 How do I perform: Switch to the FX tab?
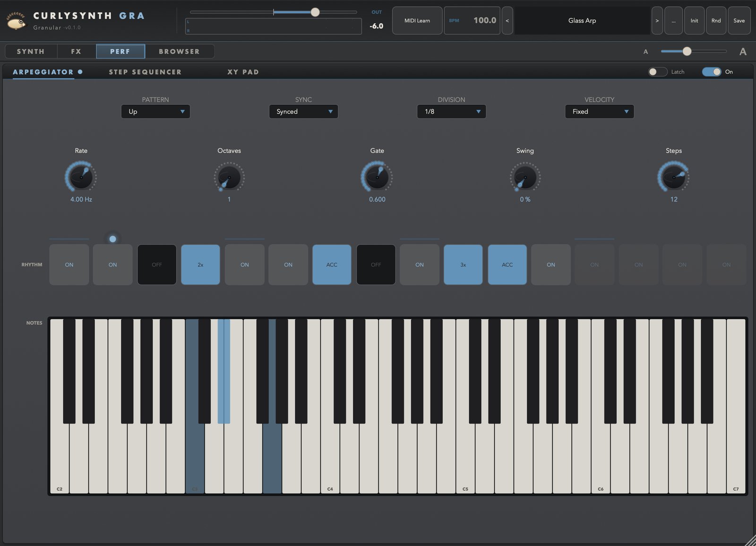pos(76,52)
